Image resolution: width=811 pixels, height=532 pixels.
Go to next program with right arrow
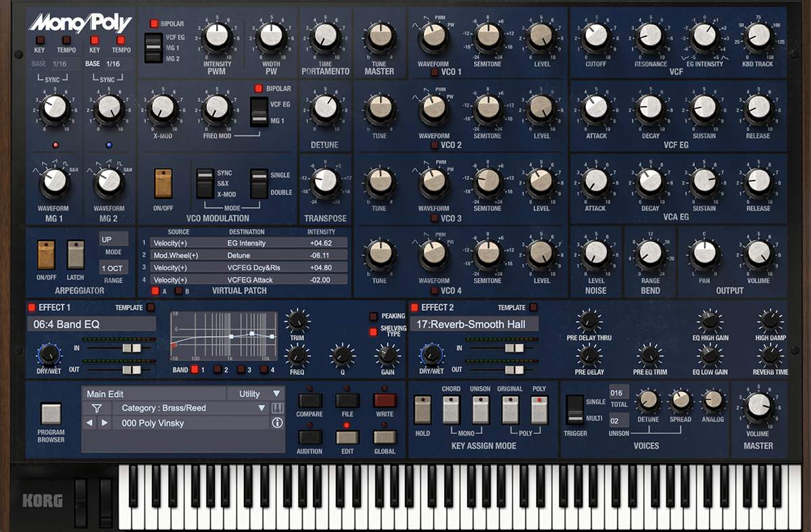point(104,423)
